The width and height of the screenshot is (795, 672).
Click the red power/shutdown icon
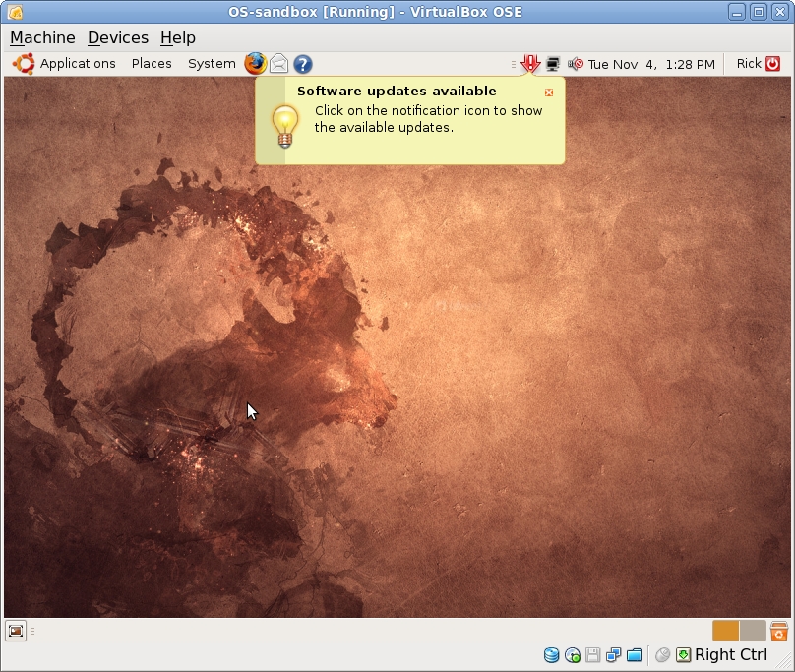tap(772, 64)
